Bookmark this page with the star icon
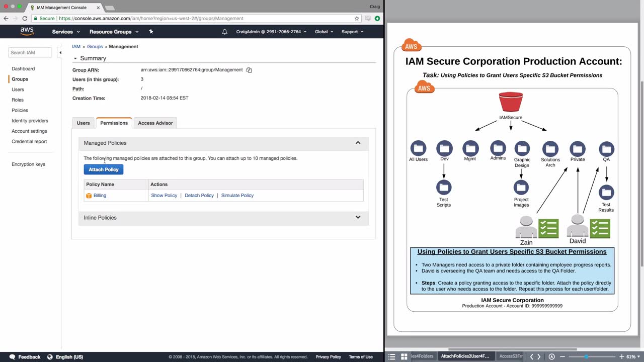 357,19
